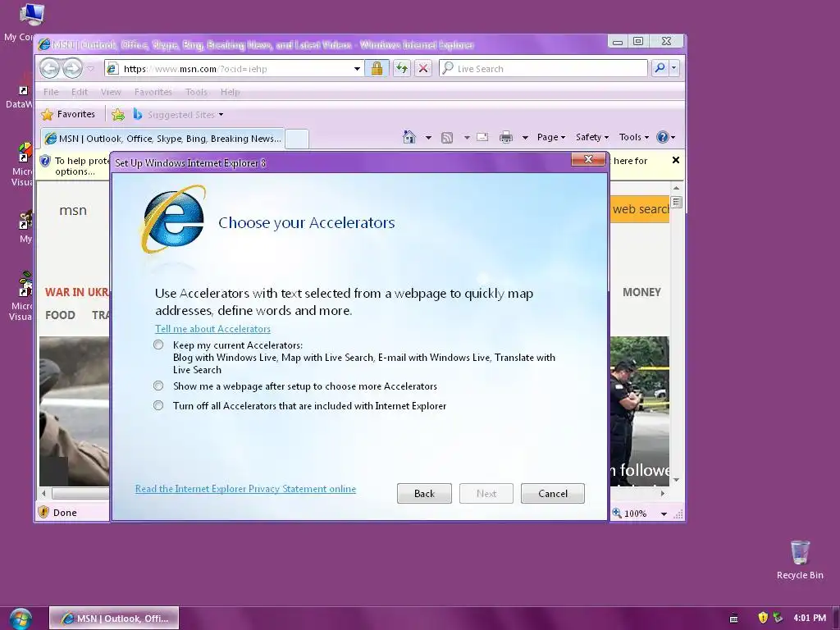The width and height of the screenshot is (840, 630).
Task: Click the security lock icon
Action: coord(377,68)
